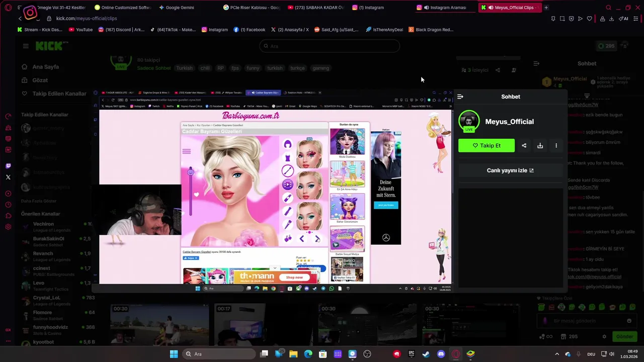Open the downloads icon in browser toolbar
The image size is (644, 362).
[x=611, y=19]
